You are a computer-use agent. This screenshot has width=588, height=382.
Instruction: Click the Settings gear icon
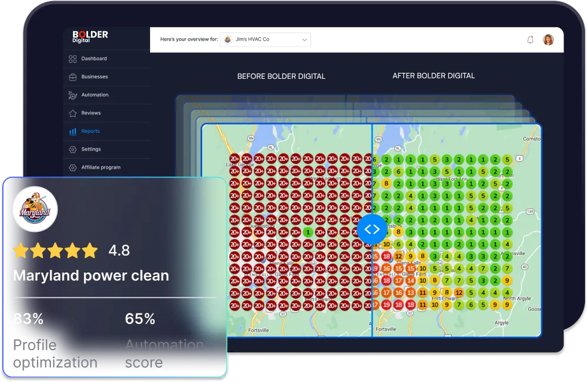[72, 150]
